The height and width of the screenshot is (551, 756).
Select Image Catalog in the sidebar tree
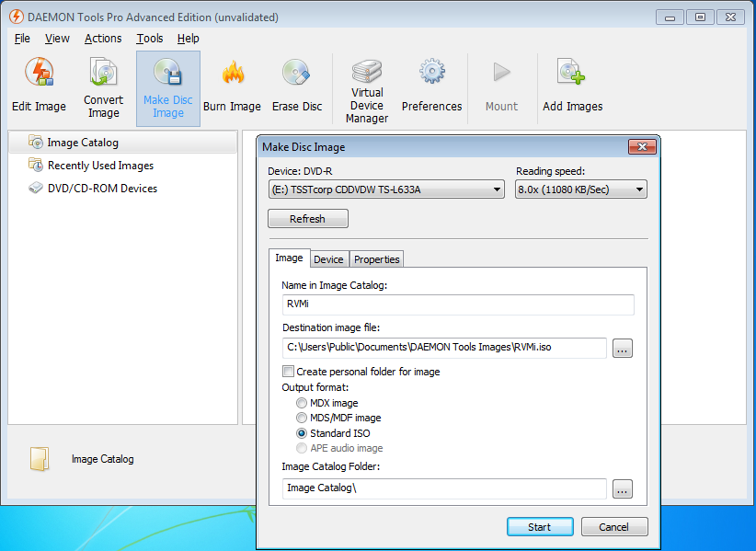click(x=123, y=143)
